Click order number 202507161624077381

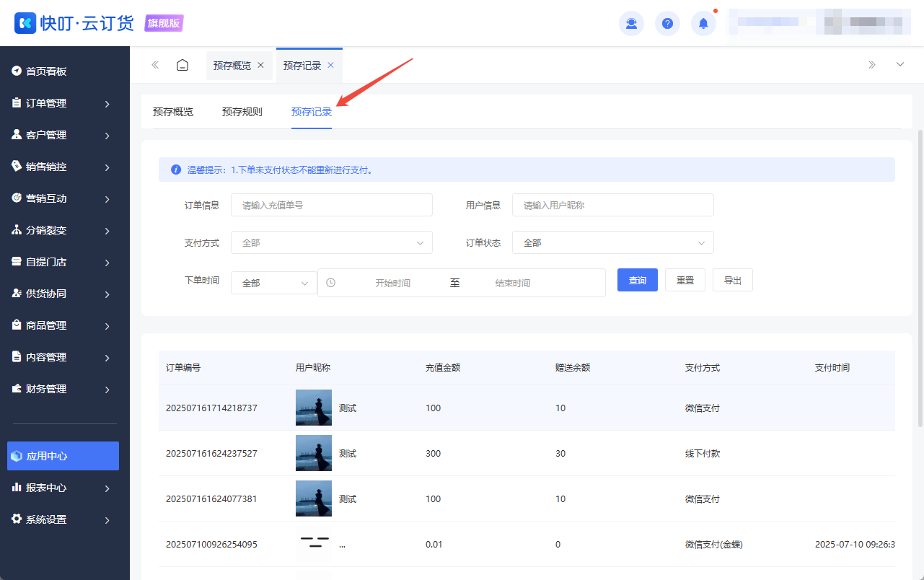click(211, 499)
